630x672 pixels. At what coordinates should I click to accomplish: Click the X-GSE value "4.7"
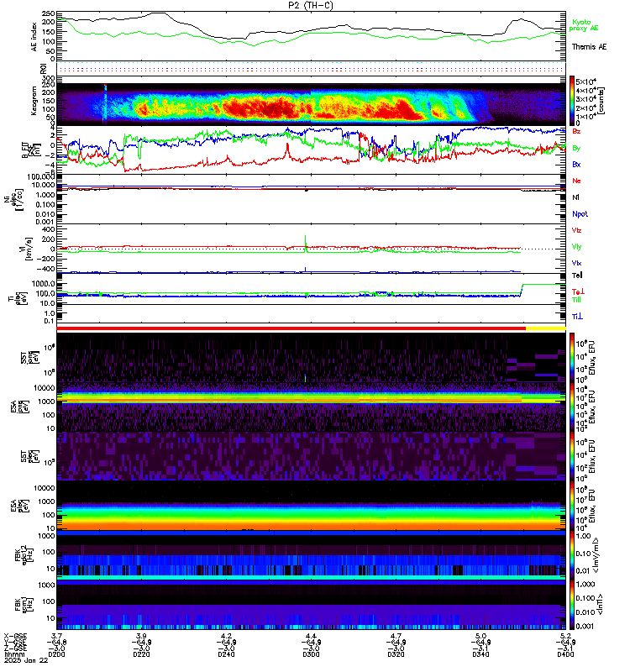(396, 636)
